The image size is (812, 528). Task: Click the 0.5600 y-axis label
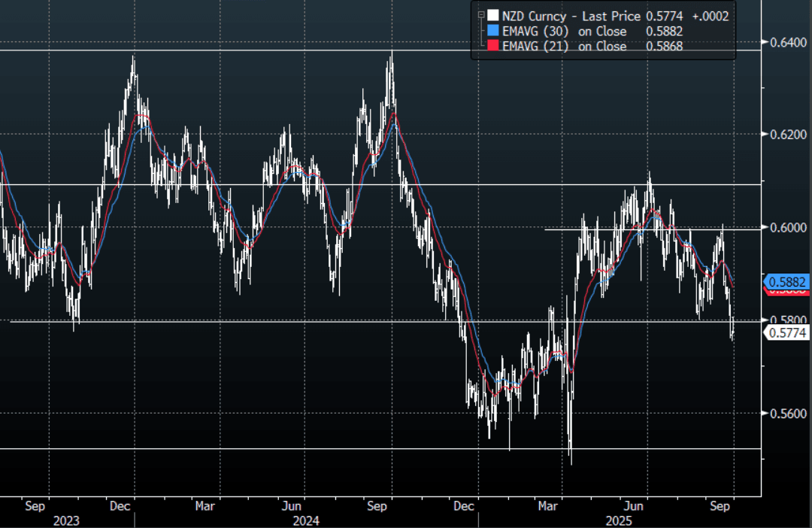coord(786,413)
